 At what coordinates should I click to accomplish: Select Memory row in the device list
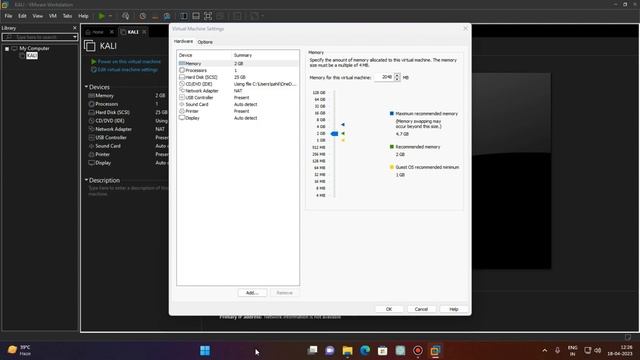238,63
